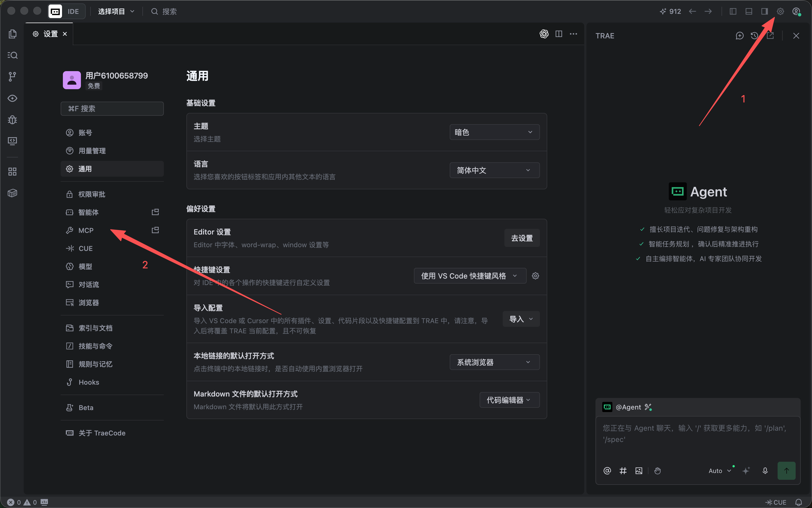The height and width of the screenshot is (508, 812).
Task: Open keyboard shortcut settings gear
Action: click(535, 276)
